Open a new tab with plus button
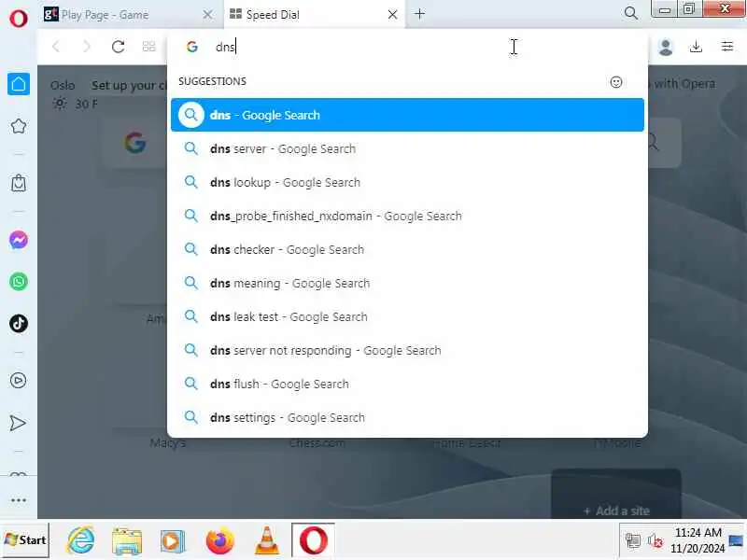The image size is (747, 560). [x=419, y=14]
